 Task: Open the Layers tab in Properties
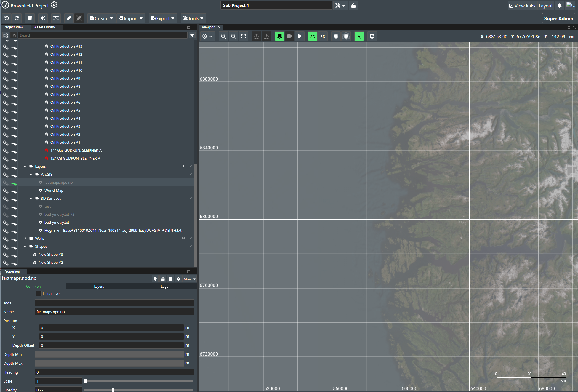99,287
